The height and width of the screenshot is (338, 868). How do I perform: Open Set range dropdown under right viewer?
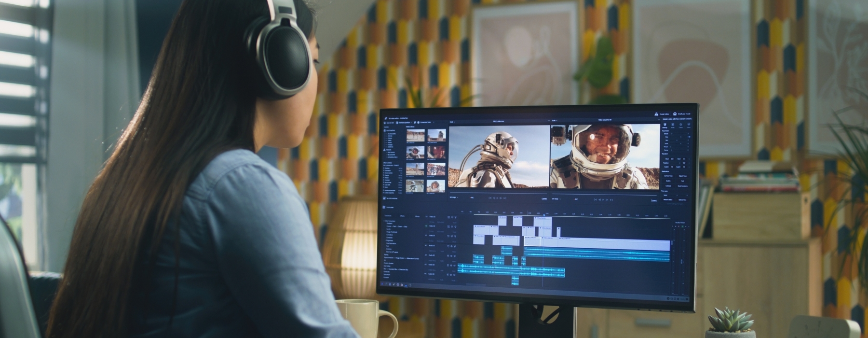[556, 199]
